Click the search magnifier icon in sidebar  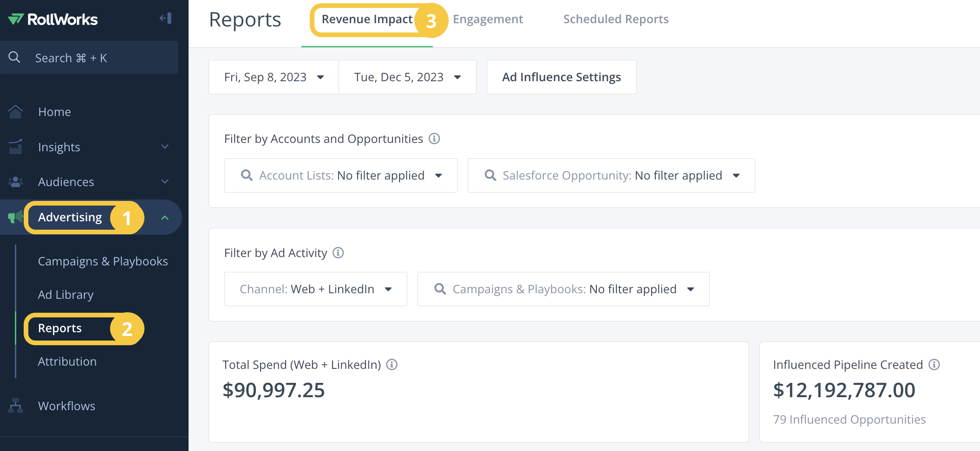point(14,57)
